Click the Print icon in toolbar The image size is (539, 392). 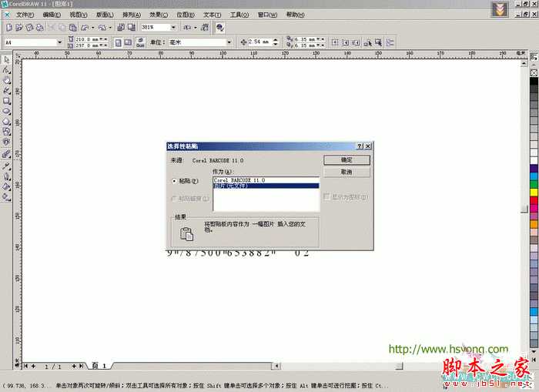coord(40,27)
